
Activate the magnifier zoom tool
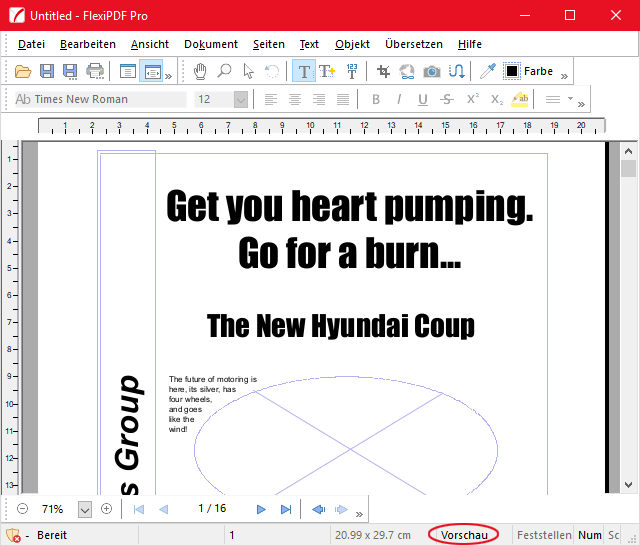(224, 71)
